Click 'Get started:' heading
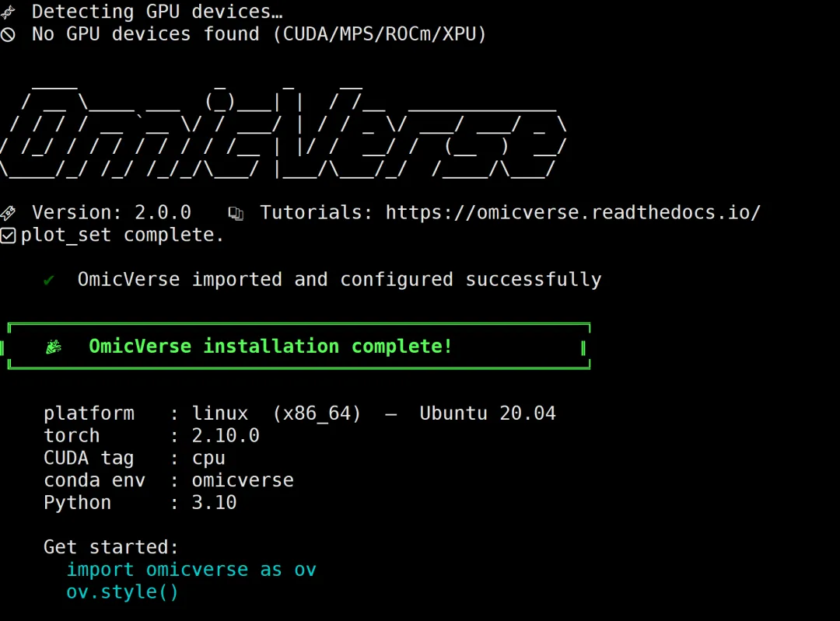This screenshot has width=840, height=621. (x=111, y=547)
